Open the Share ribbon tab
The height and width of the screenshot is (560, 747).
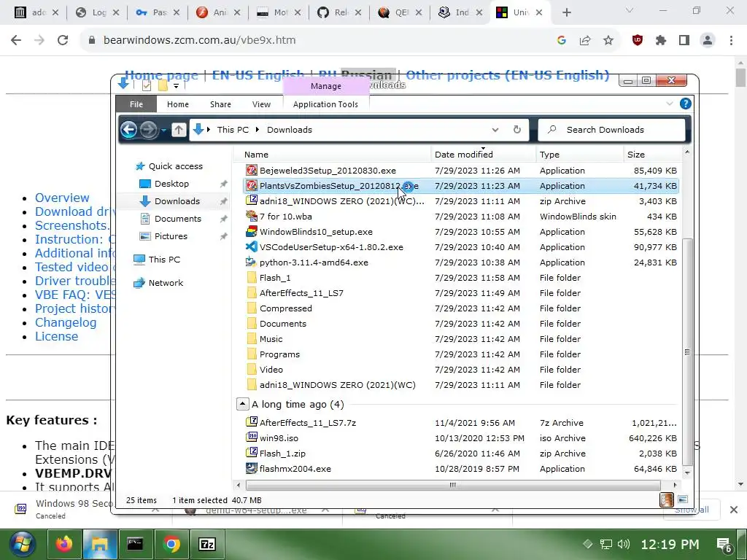point(220,104)
